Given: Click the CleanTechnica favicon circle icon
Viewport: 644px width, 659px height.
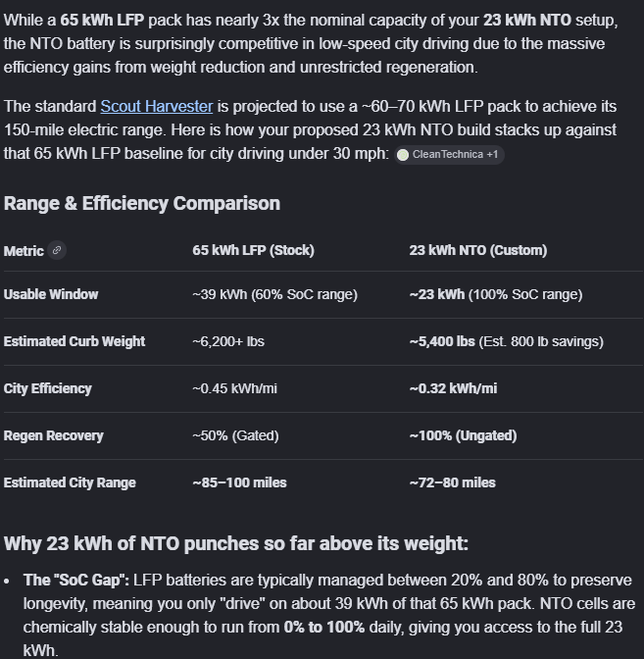Looking at the screenshot, I should click(403, 154).
